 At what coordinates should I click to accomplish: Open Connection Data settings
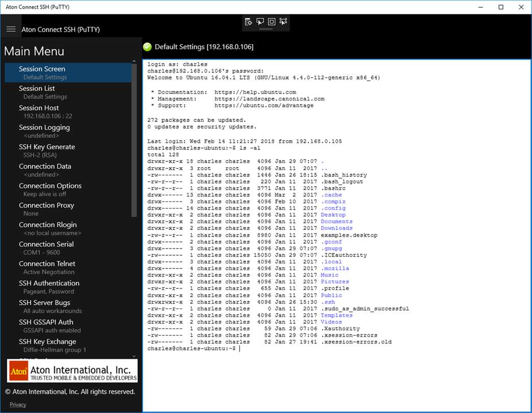tap(68, 170)
